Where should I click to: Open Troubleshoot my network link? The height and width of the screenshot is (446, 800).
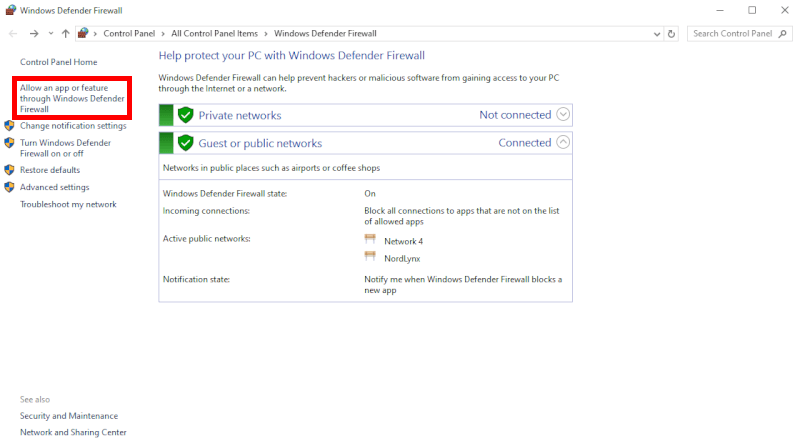pos(68,204)
